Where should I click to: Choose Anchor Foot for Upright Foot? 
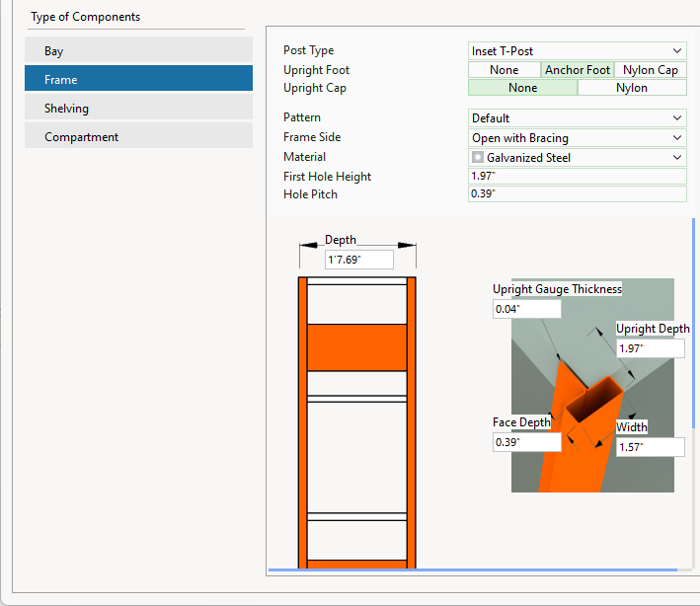click(x=578, y=70)
